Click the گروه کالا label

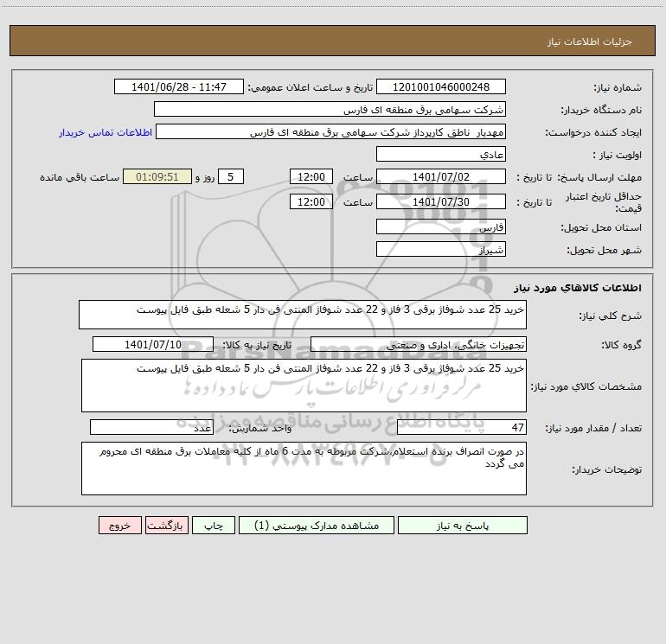pos(621,345)
